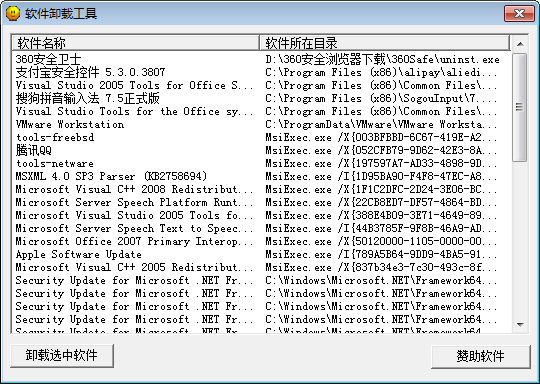Click the MsiExec.exe /X{388E4B09 path cell
The width and height of the screenshot is (540, 384).
[381, 216]
